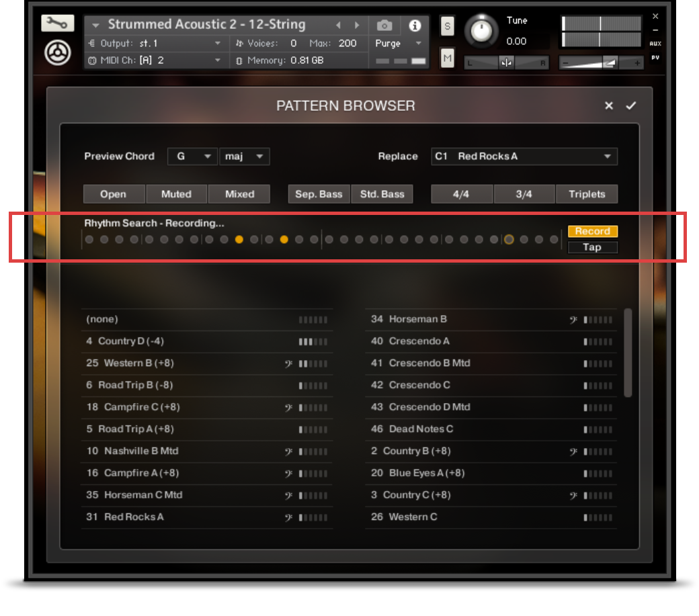Select pattern 31 Red Rocks A
The width and height of the screenshot is (699, 616).
[x=207, y=517]
